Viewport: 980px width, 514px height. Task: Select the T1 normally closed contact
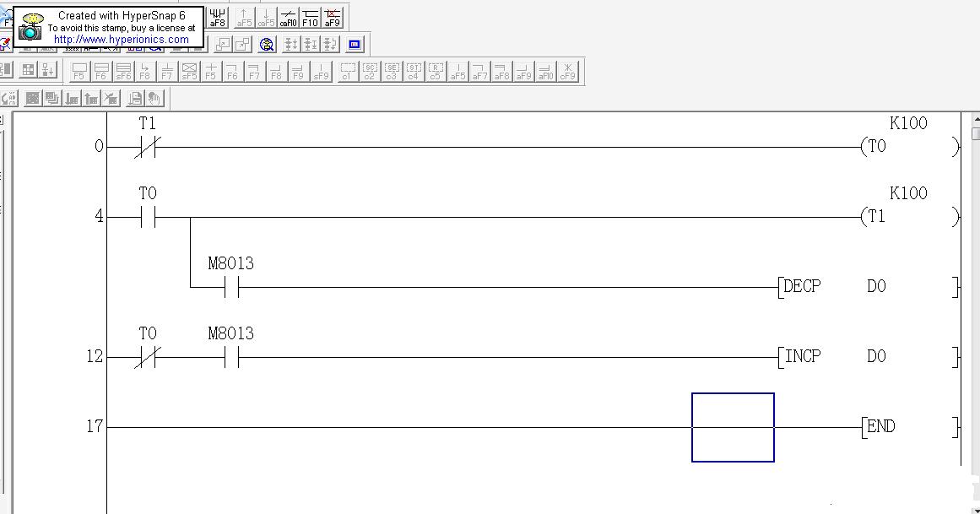tap(147, 147)
